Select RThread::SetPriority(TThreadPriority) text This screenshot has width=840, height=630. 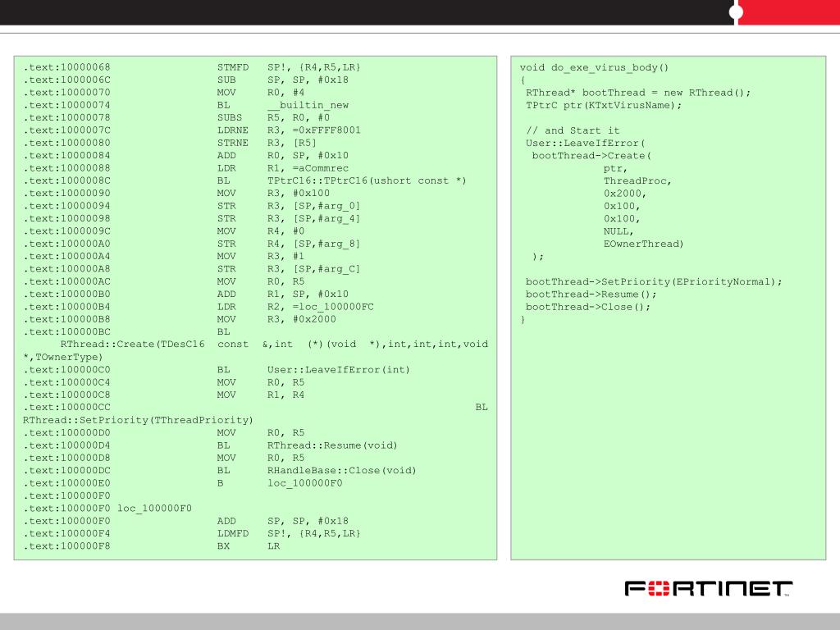coord(138,421)
